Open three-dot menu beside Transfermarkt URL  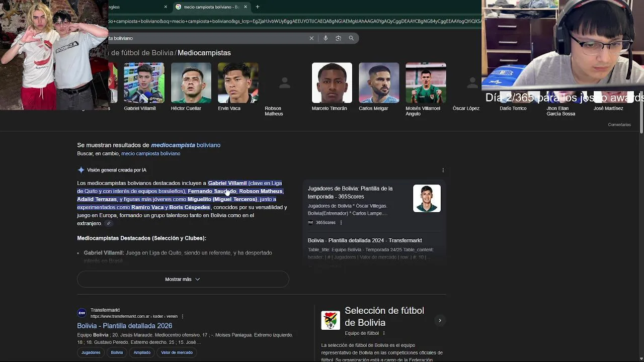point(182,317)
